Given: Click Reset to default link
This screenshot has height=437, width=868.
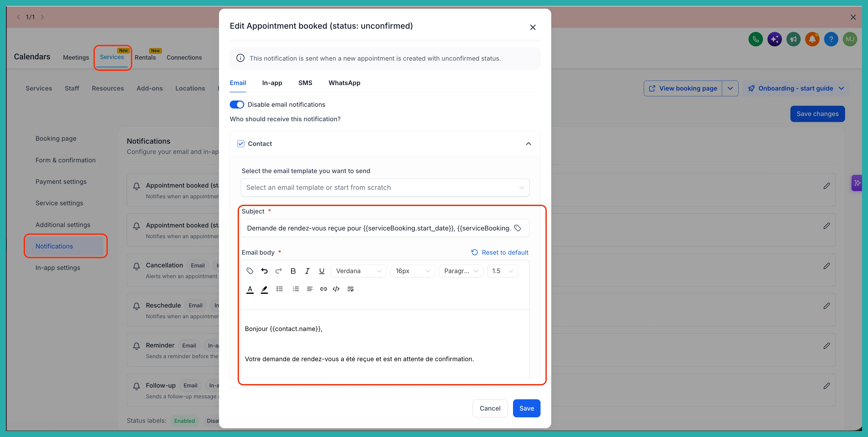Looking at the screenshot, I should 500,252.
